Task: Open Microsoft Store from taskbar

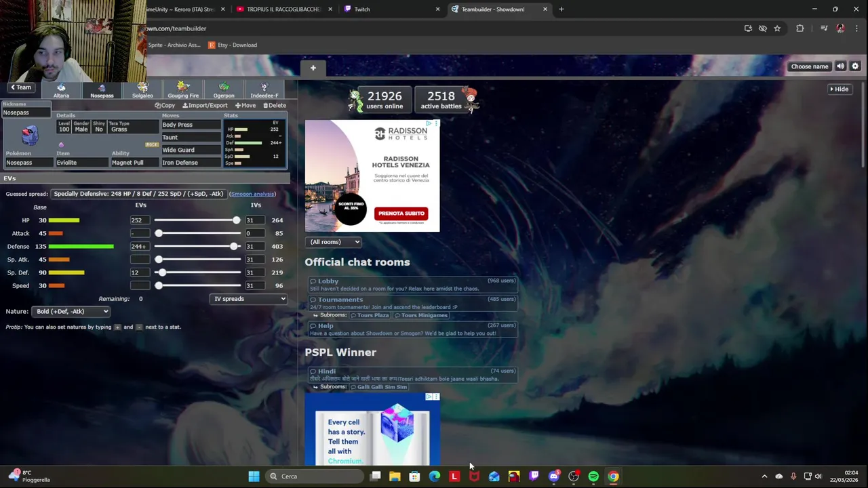Action: [x=414, y=476]
